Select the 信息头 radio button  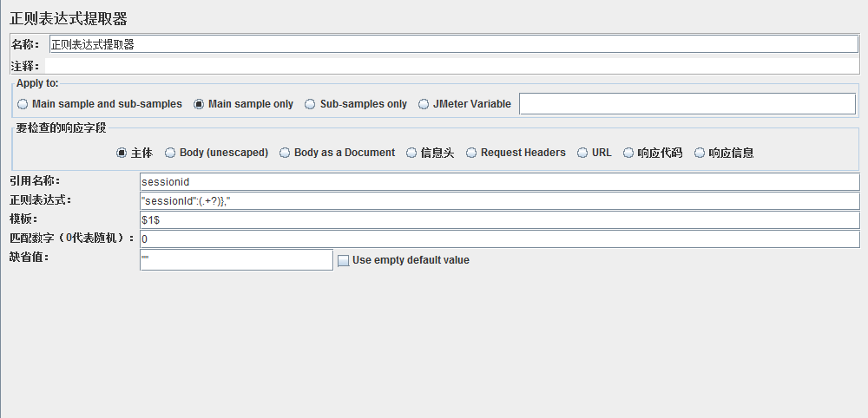pyautogui.click(x=411, y=153)
